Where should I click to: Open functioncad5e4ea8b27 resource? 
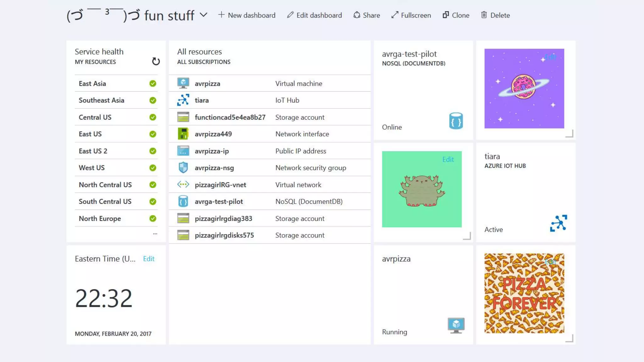[230, 117]
